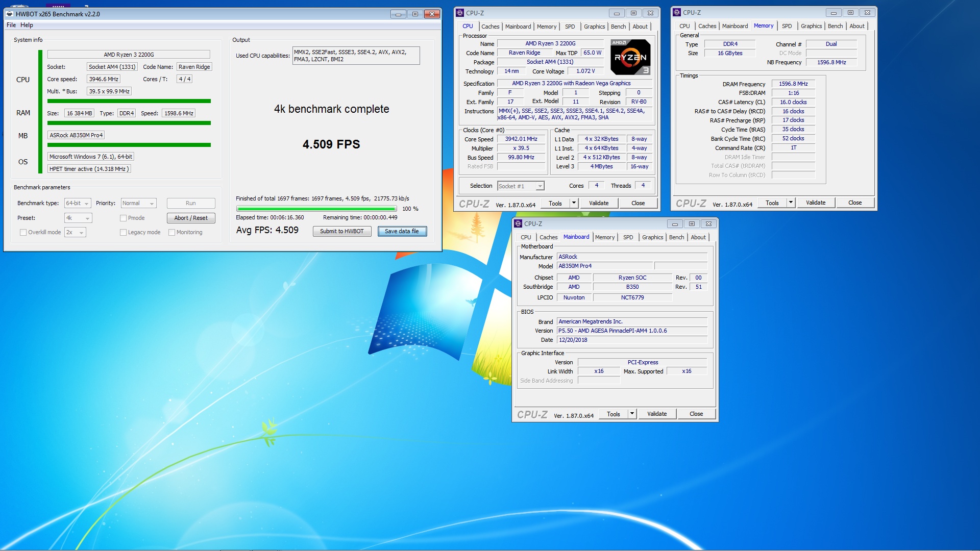980x551 pixels.
Task: Click Used CPU capabilities text box
Action: tap(356, 56)
